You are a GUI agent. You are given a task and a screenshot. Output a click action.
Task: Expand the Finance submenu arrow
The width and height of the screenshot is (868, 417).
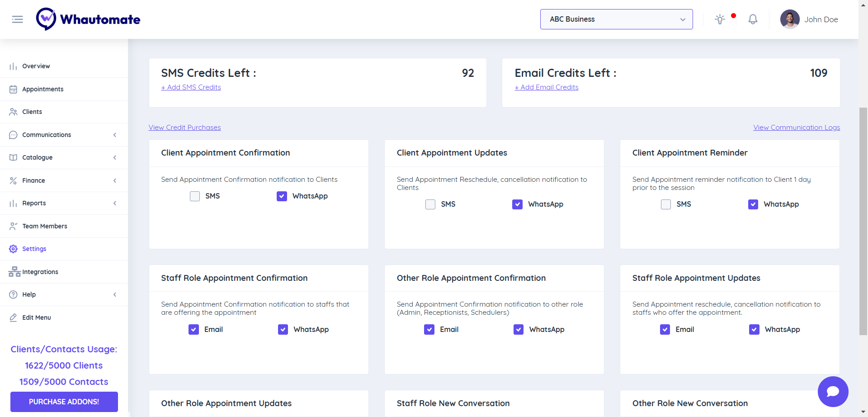115,180
